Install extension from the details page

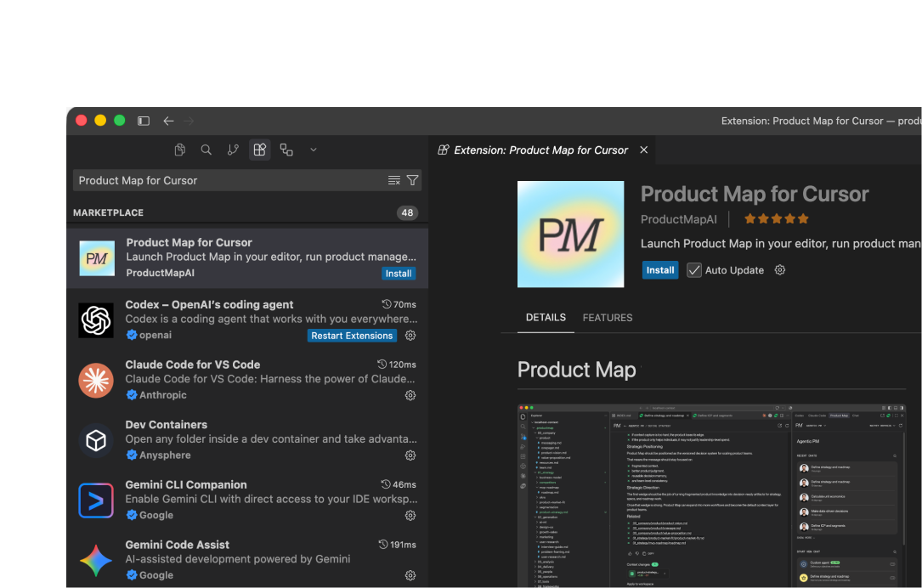click(x=659, y=270)
